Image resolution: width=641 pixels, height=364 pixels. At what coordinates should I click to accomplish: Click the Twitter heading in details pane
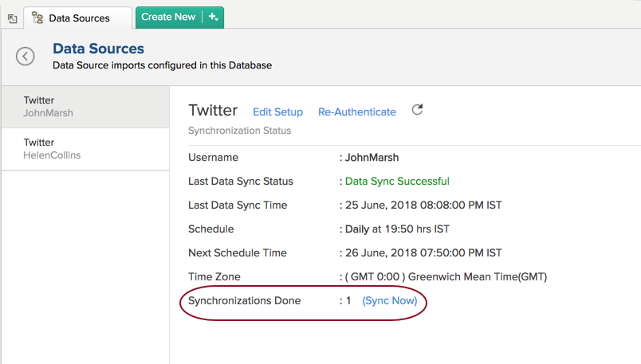(213, 110)
